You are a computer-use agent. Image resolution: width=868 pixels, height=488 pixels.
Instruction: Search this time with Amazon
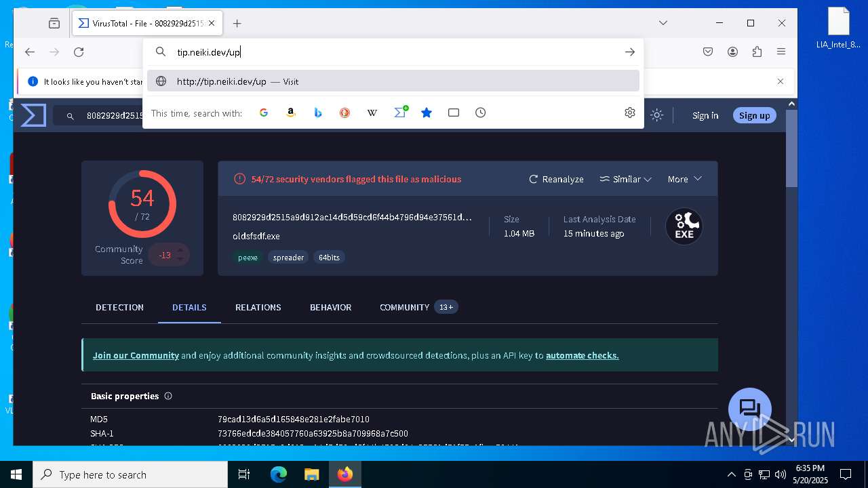tap(291, 113)
